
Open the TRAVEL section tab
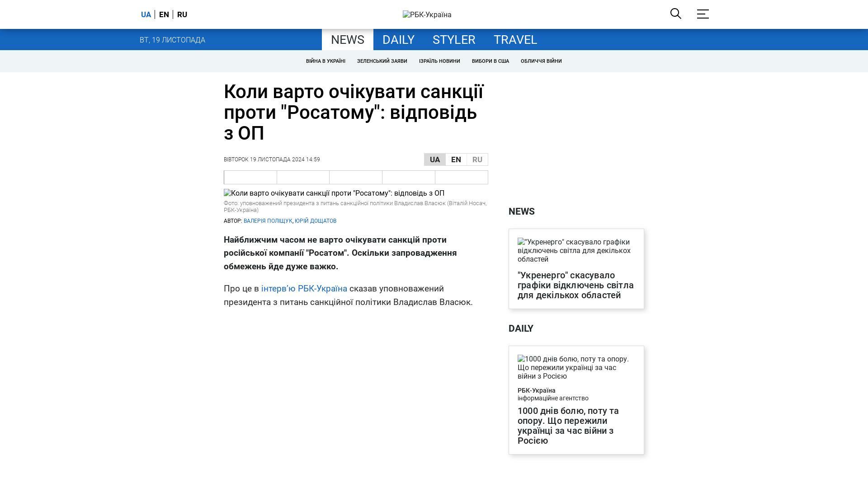point(515,40)
